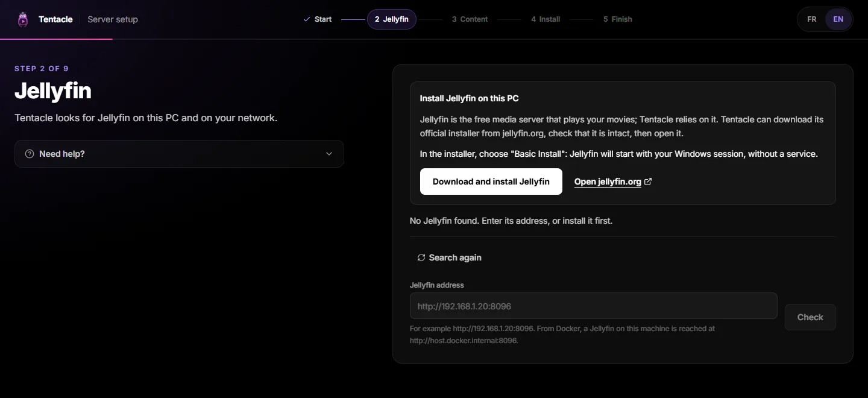
Task: Click the help question mark icon
Action: pos(30,154)
